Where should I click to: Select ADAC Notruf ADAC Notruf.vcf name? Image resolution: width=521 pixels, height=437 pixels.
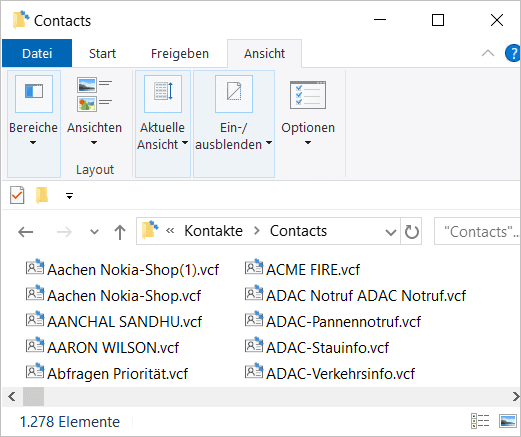click(x=366, y=296)
